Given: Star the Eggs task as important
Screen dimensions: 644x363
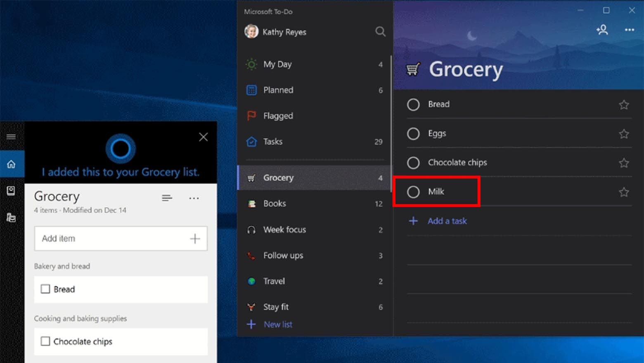Looking at the screenshot, I should 624,134.
